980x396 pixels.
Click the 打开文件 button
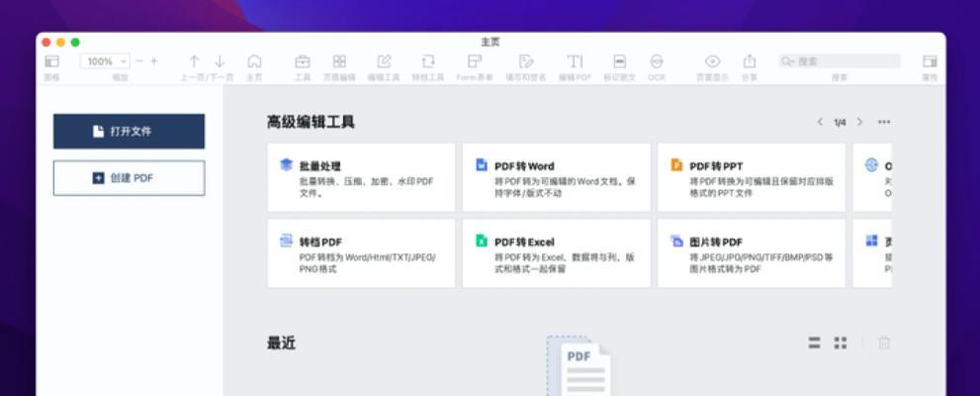coord(129,132)
